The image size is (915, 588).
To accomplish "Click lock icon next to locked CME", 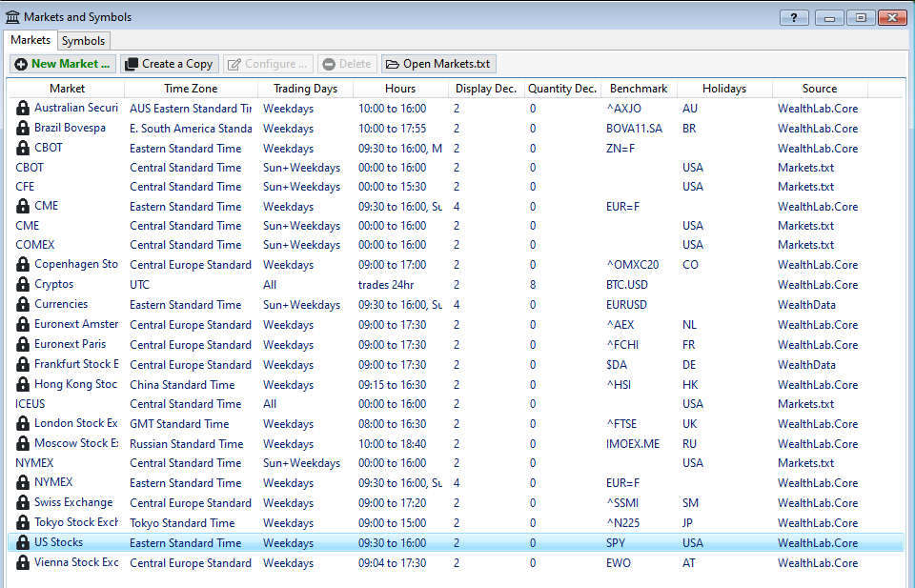I will tap(22, 207).
